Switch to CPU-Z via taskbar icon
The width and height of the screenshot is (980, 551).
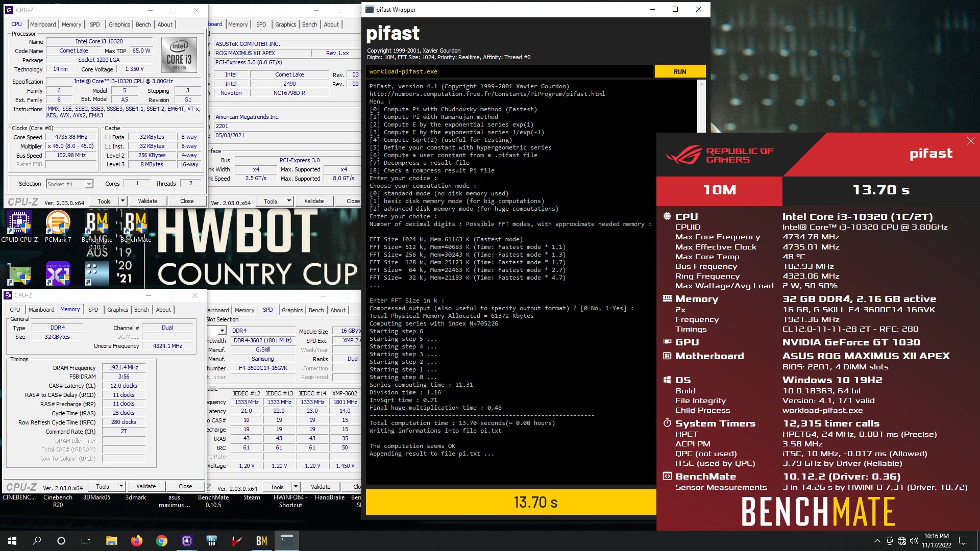[x=186, y=541]
